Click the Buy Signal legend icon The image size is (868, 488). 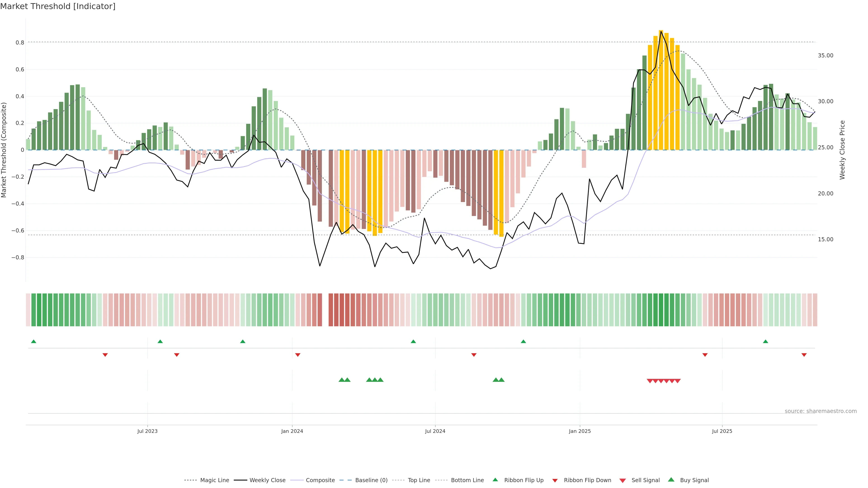point(671,480)
